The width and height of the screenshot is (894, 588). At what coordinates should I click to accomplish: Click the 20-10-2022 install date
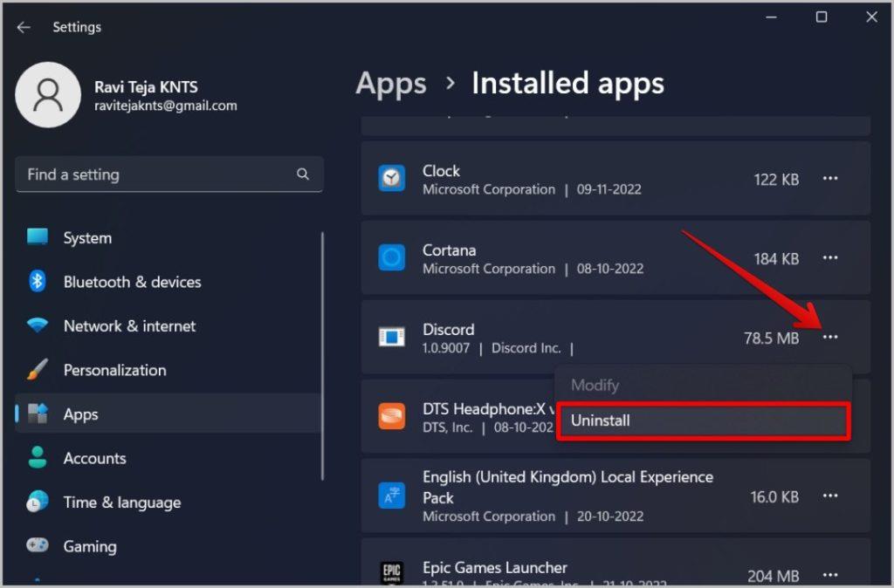point(610,516)
